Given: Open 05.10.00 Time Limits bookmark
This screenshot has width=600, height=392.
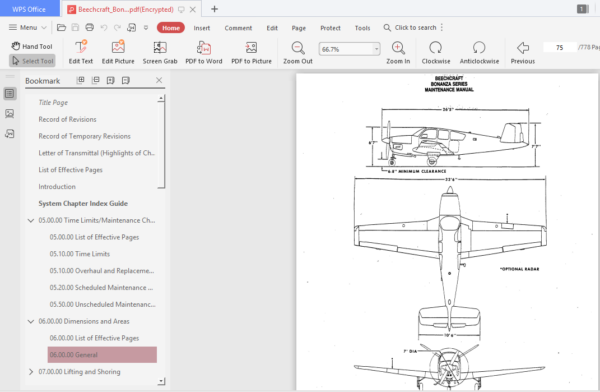Looking at the screenshot, I should 80,254.
